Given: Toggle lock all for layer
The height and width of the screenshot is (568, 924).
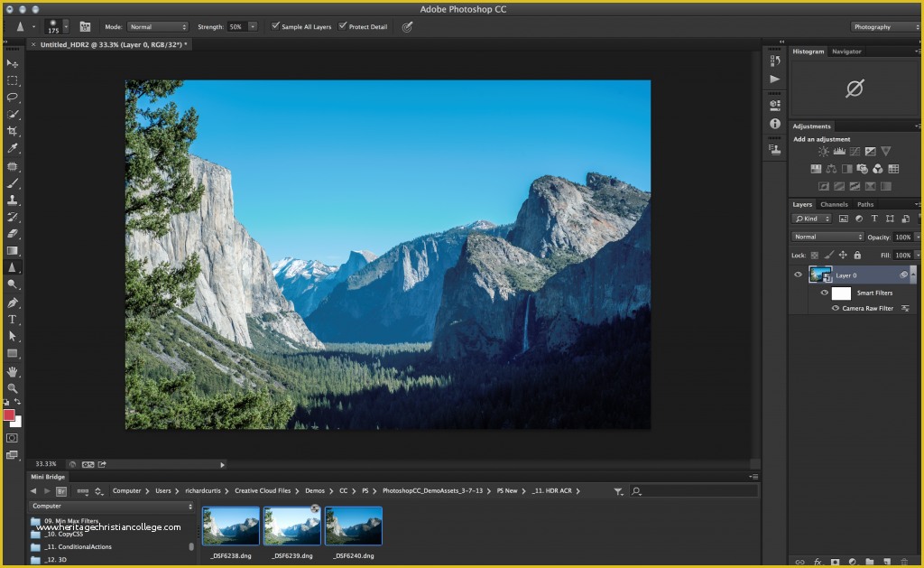Looking at the screenshot, I should click(857, 256).
